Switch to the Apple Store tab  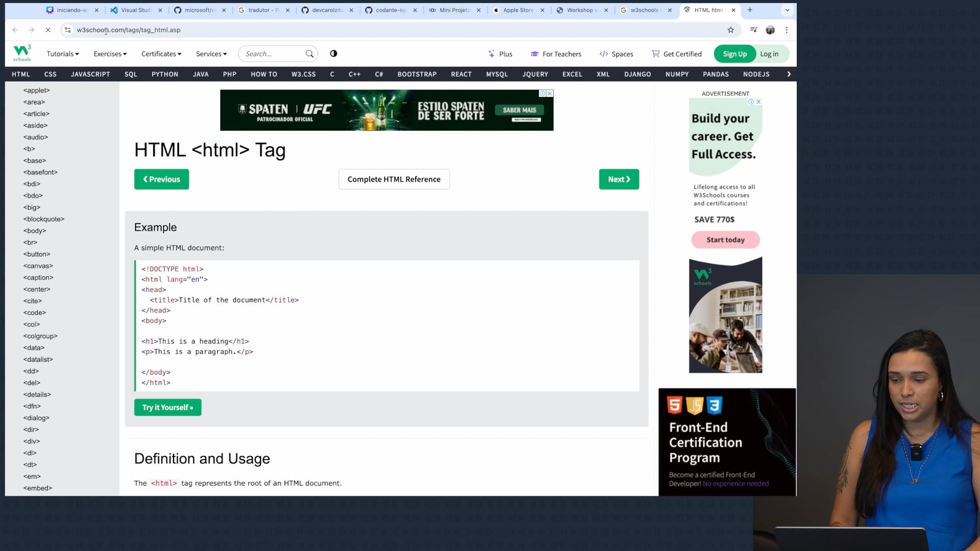click(518, 10)
